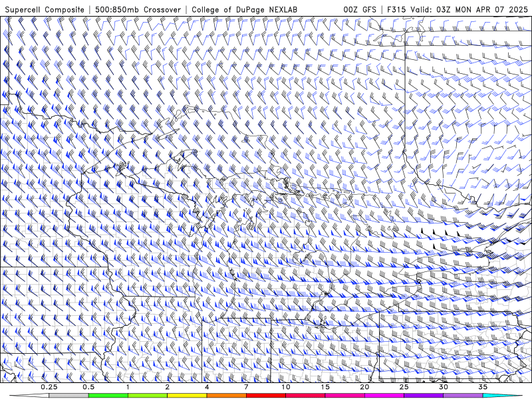Viewport: 532px width, 399px height.
Task: Click the 0.5 value on the color scale
Action: pos(88,387)
